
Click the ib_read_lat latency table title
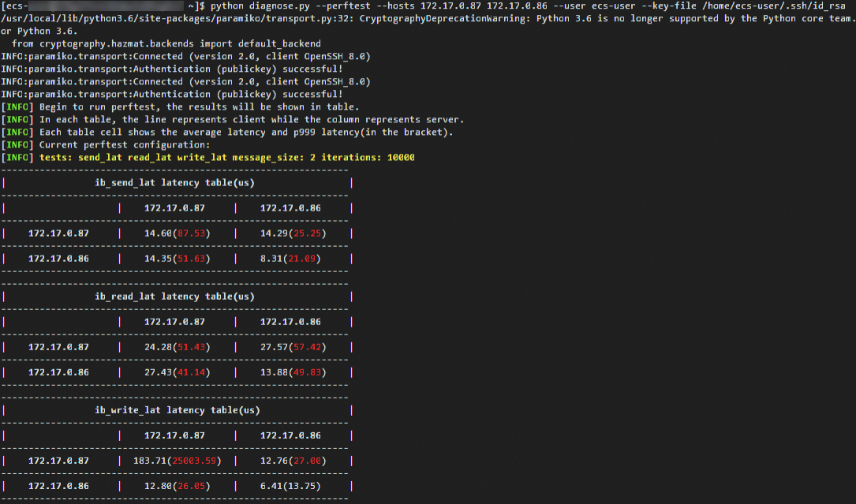click(x=174, y=296)
